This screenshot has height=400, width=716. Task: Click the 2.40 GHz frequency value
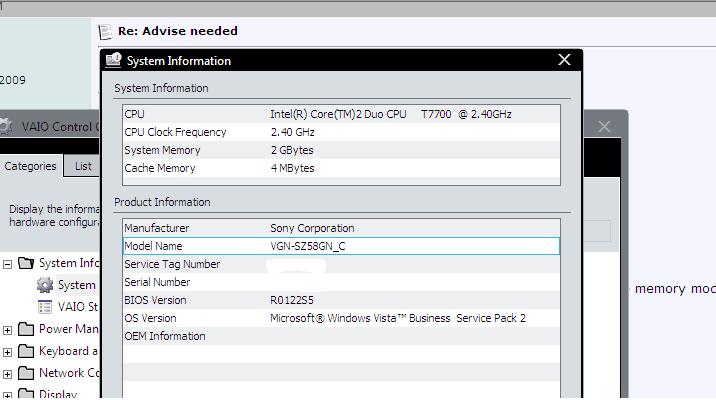(x=293, y=132)
